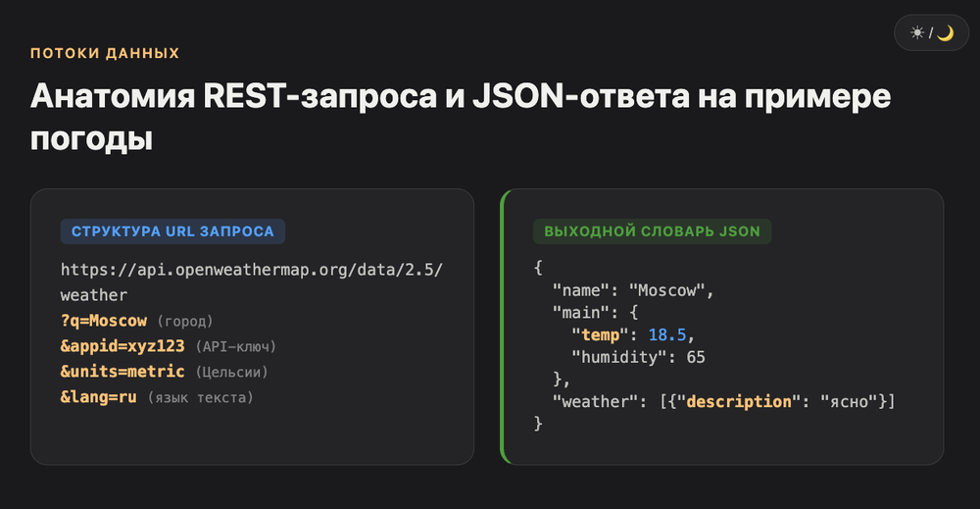Click the 'СТРУКТУРА URL ЗАПРОСА' badge
This screenshot has height=509, width=980.
tap(172, 231)
